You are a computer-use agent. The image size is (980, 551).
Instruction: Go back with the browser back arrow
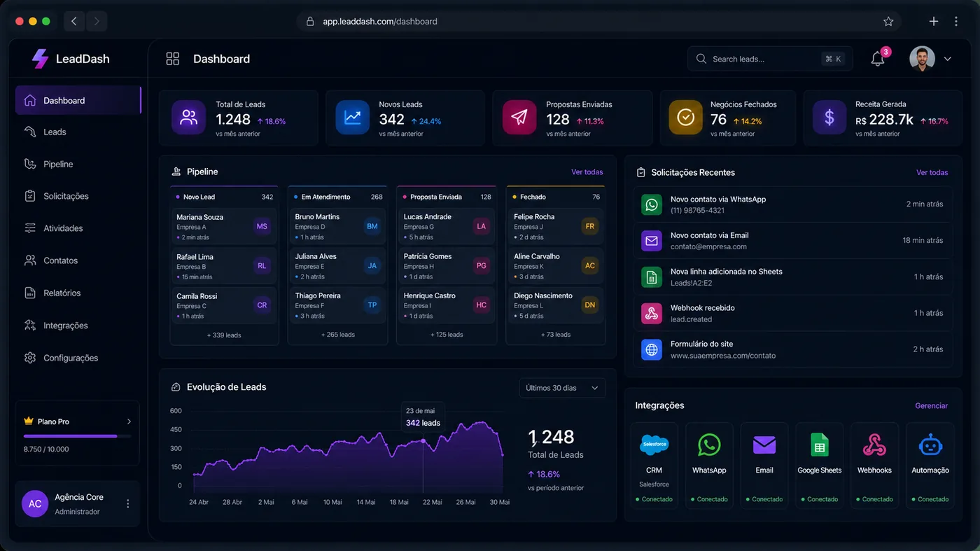click(74, 22)
